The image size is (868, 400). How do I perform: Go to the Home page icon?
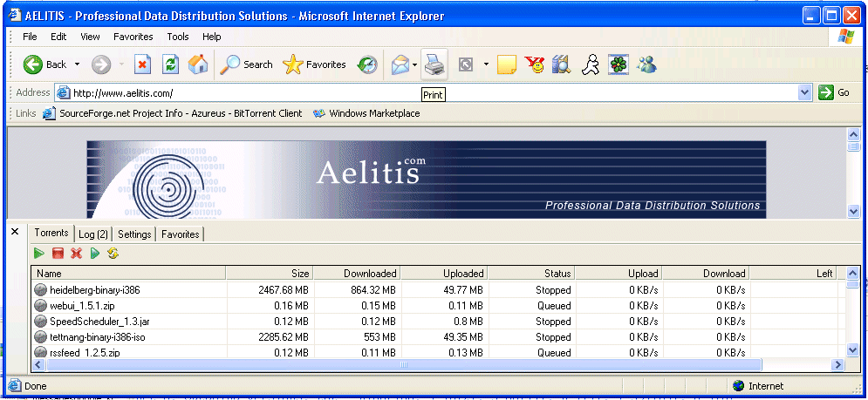tap(198, 64)
